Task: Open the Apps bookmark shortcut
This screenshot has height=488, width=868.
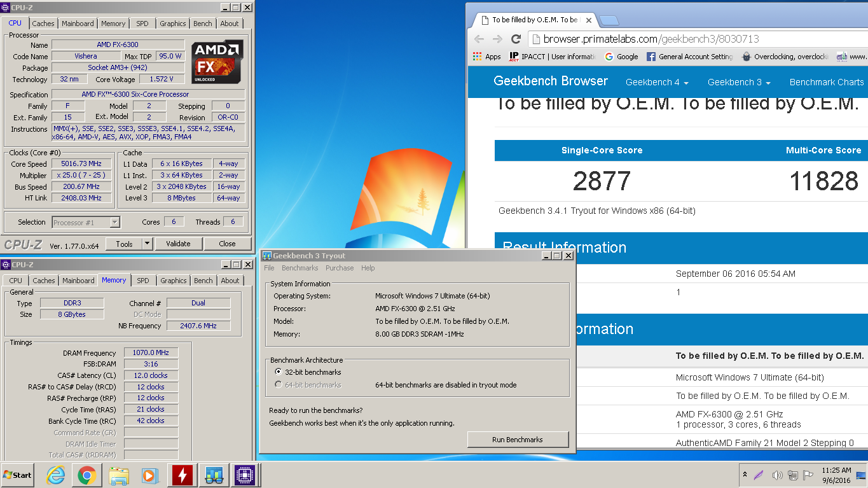Action: pyautogui.click(x=487, y=57)
